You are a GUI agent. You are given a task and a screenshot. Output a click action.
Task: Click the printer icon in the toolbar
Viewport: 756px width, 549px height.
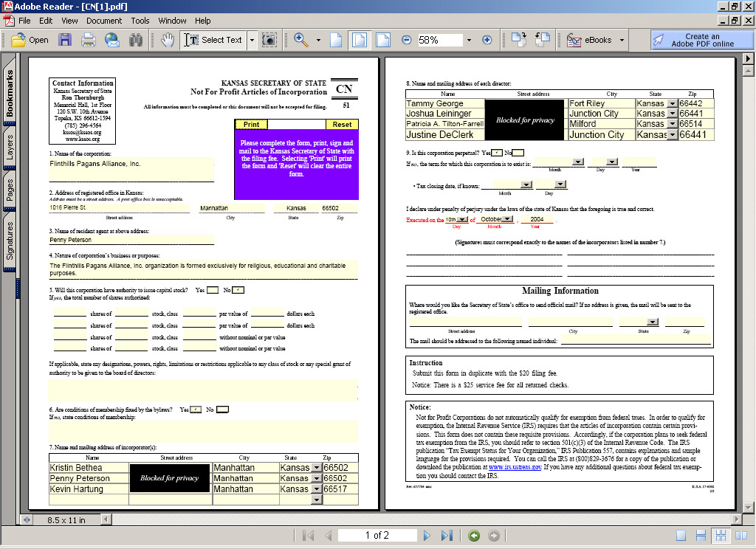(89, 40)
